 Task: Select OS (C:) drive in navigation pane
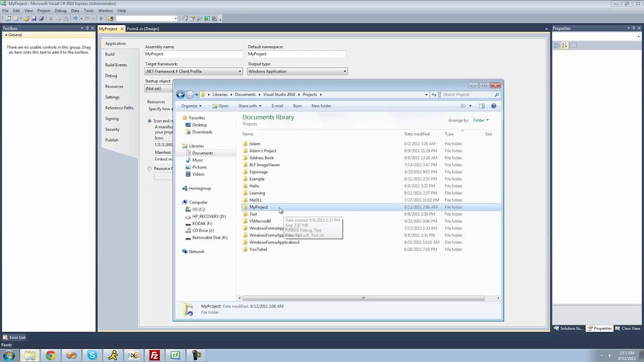click(198, 209)
